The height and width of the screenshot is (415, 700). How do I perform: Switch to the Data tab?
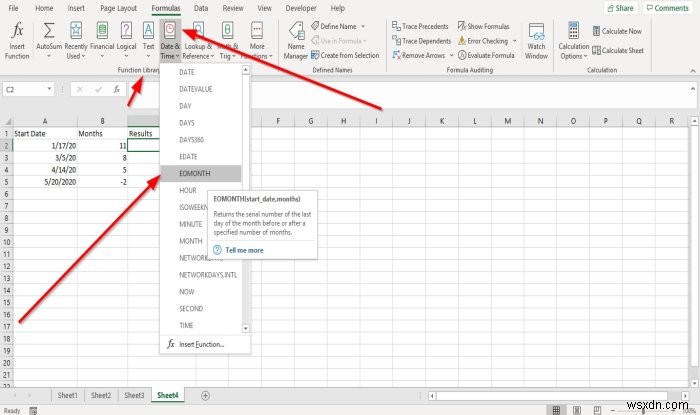pos(201,8)
